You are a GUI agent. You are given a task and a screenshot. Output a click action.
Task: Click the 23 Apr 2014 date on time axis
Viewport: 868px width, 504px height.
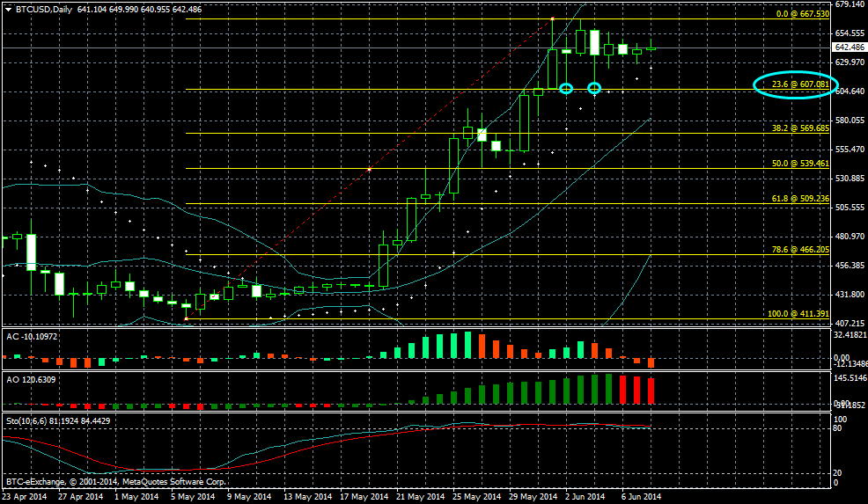24,497
